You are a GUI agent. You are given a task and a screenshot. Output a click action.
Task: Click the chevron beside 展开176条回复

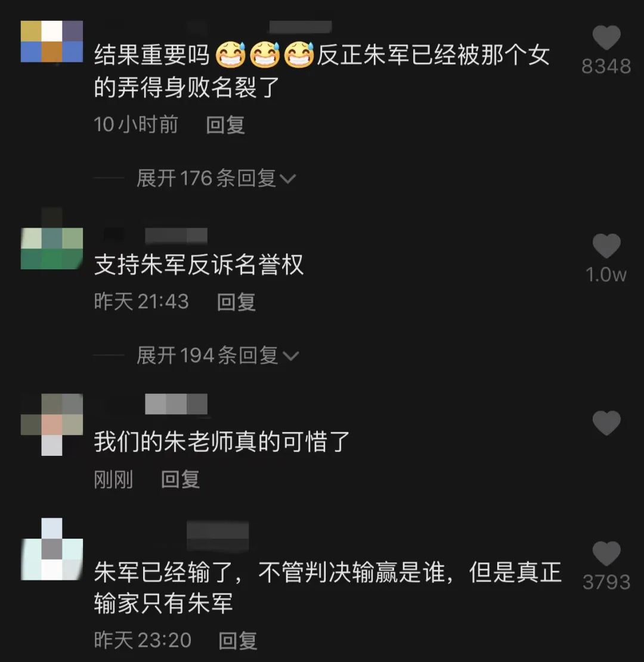point(288,179)
